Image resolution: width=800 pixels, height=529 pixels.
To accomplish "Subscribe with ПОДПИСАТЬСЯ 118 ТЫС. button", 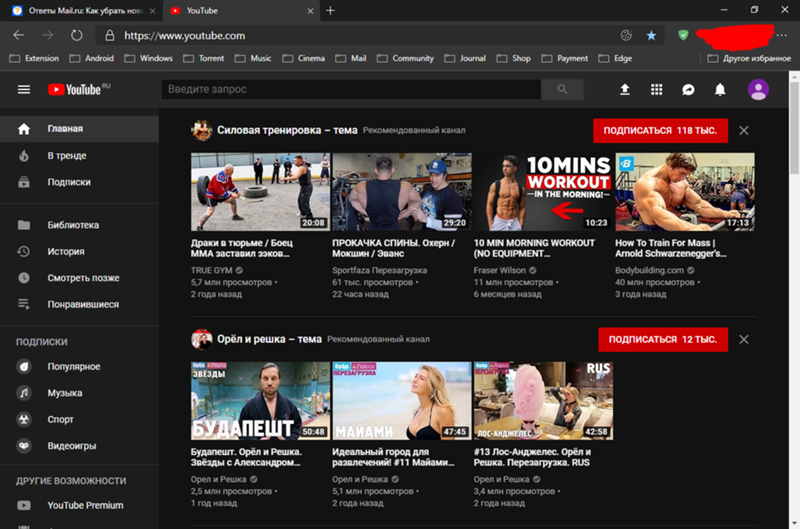I will pyautogui.click(x=660, y=131).
